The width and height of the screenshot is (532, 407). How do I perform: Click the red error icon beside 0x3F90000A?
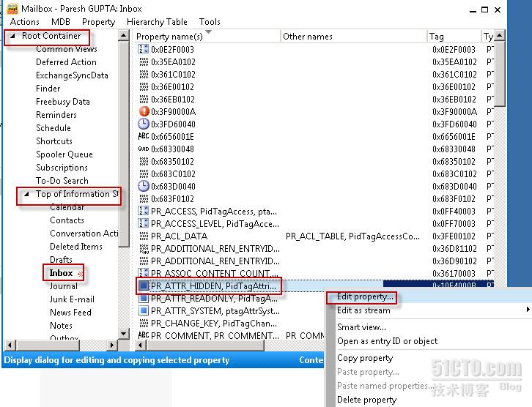(144, 111)
